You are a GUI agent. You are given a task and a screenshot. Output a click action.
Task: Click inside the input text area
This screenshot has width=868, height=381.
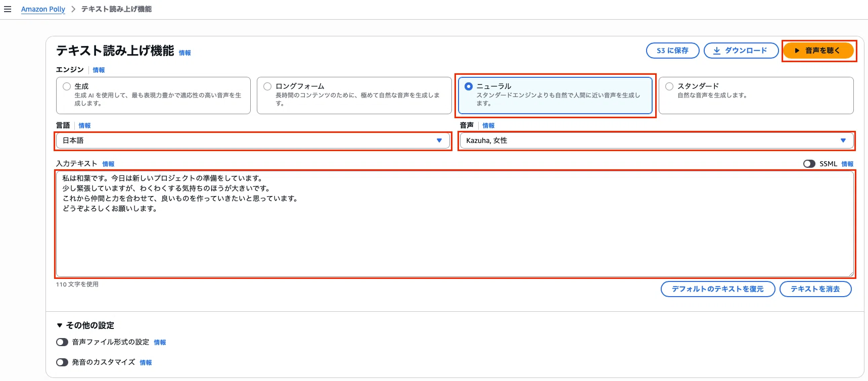(x=455, y=224)
